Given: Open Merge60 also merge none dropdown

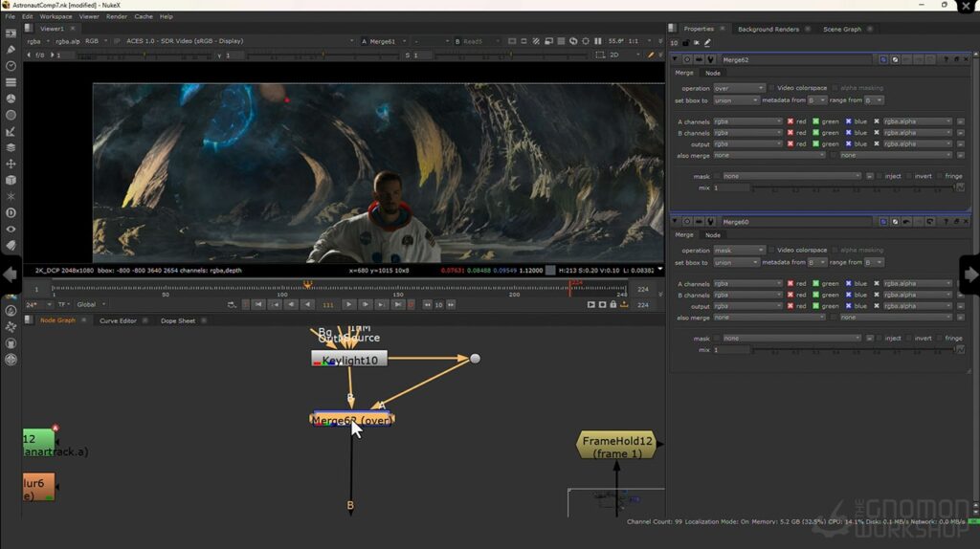Looking at the screenshot, I should pos(769,318).
